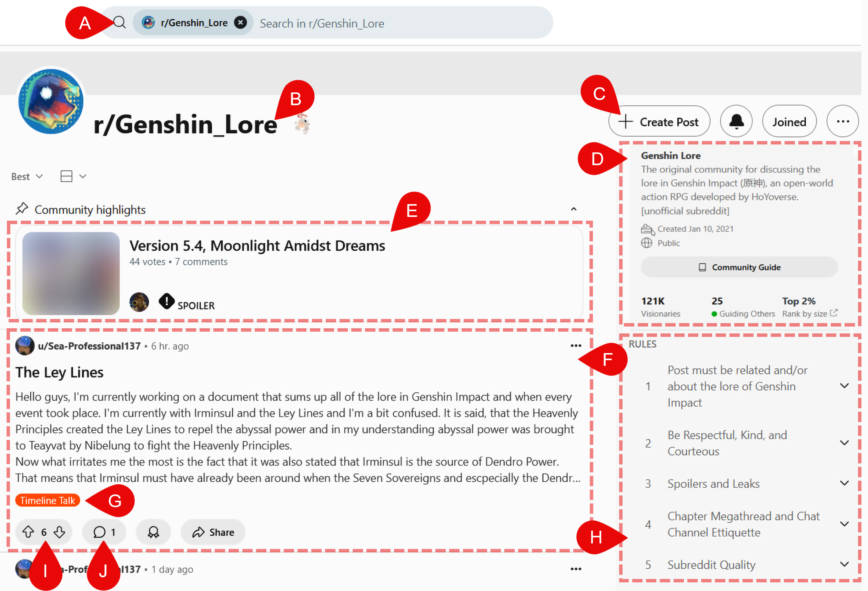Open the notification bell settings
The width and height of the screenshot is (868, 591).
click(736, 122)
